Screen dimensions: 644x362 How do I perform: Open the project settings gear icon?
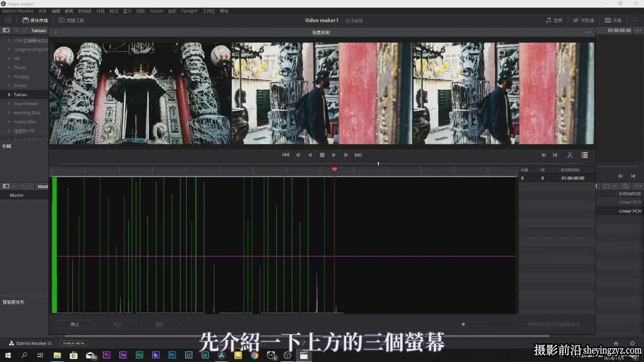632,343
